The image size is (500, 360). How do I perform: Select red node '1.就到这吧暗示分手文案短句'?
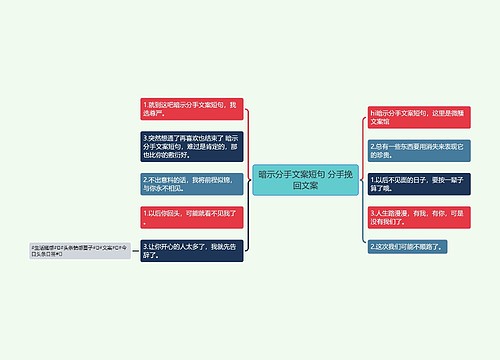192,109
